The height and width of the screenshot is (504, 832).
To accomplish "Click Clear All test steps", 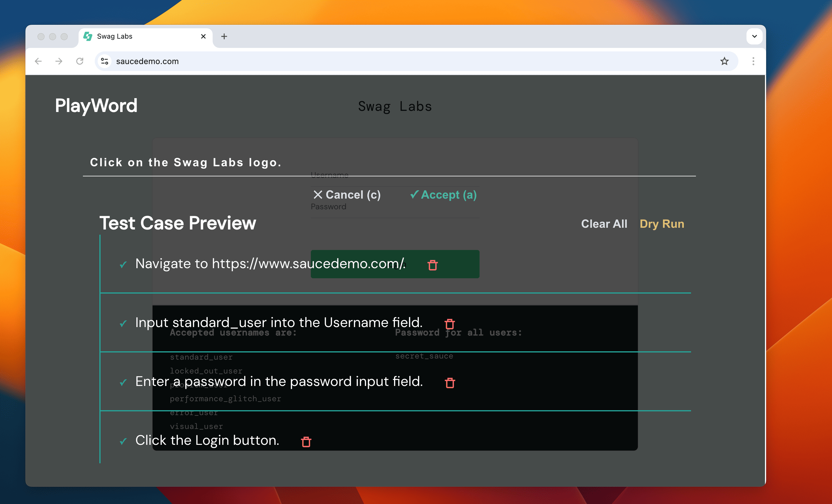I will click(x=604, y=224).
